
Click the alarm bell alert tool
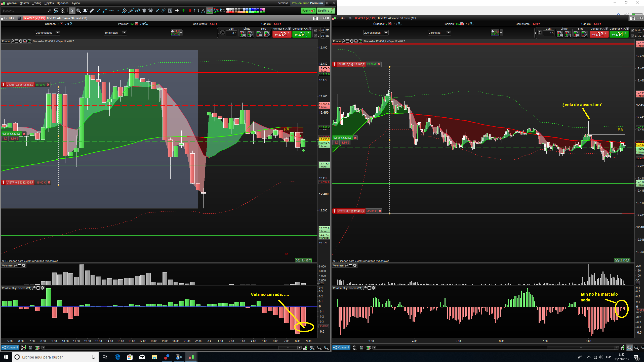[85, 11]
